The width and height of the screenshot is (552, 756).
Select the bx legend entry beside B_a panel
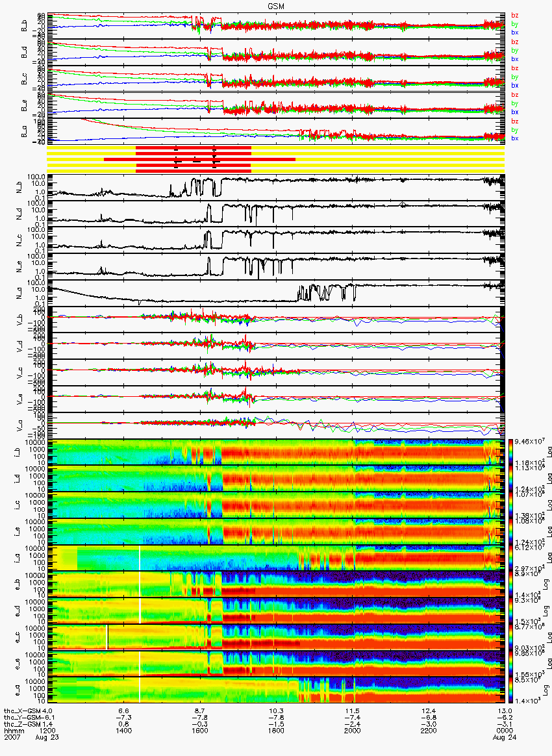pyautogui.click(x=515, y=138)
